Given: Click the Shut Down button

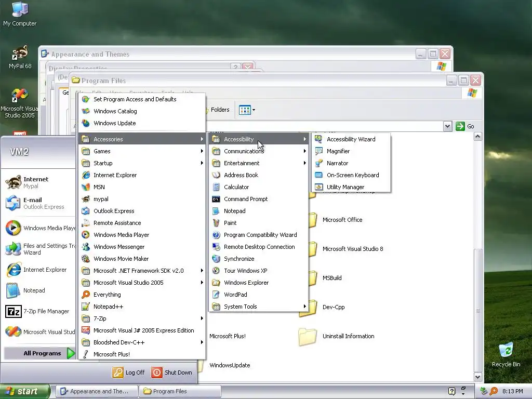Looking at the screenshot, I should 171,373.
